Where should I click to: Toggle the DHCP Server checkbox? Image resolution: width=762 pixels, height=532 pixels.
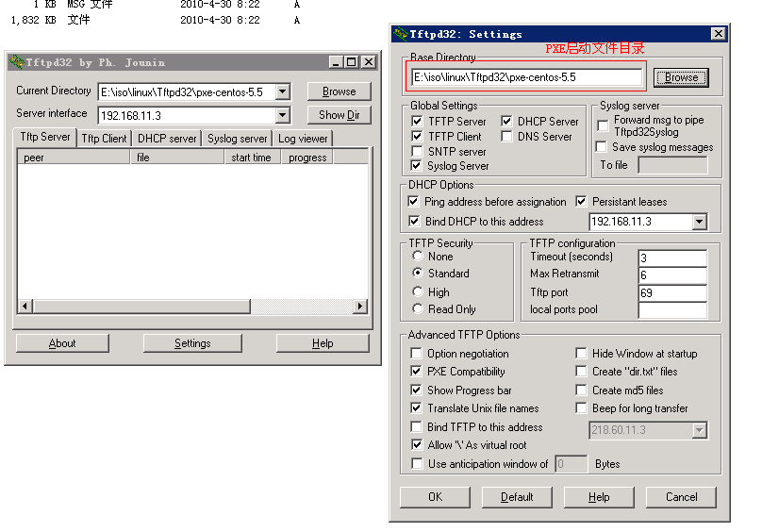(x=506, y=121)
